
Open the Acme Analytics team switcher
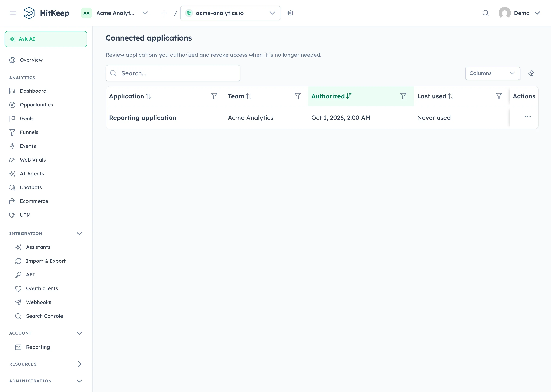115,13
